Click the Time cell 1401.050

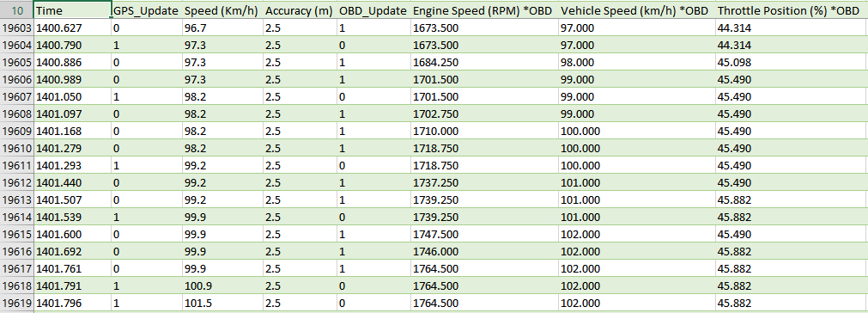point(72,97)
